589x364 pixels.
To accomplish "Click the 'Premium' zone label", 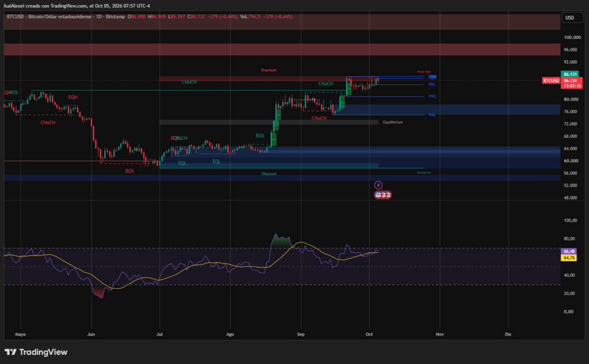I will (269, 70).
